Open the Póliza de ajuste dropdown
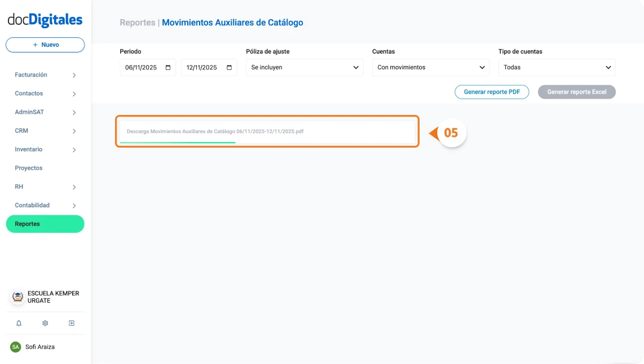 [305, 67]
